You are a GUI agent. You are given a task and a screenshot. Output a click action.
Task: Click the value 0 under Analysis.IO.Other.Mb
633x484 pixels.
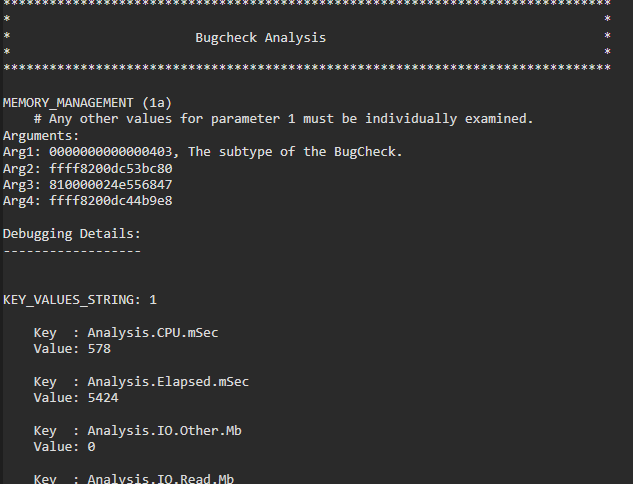[x=91, y=447]
